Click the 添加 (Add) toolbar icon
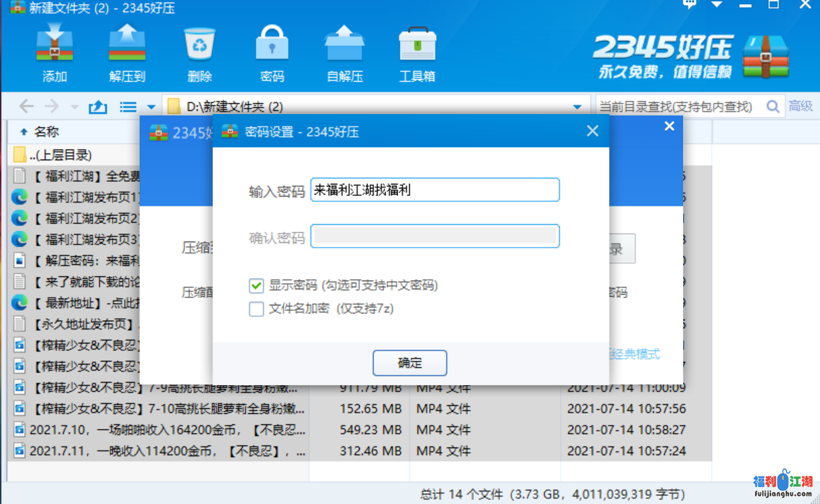 54,45
